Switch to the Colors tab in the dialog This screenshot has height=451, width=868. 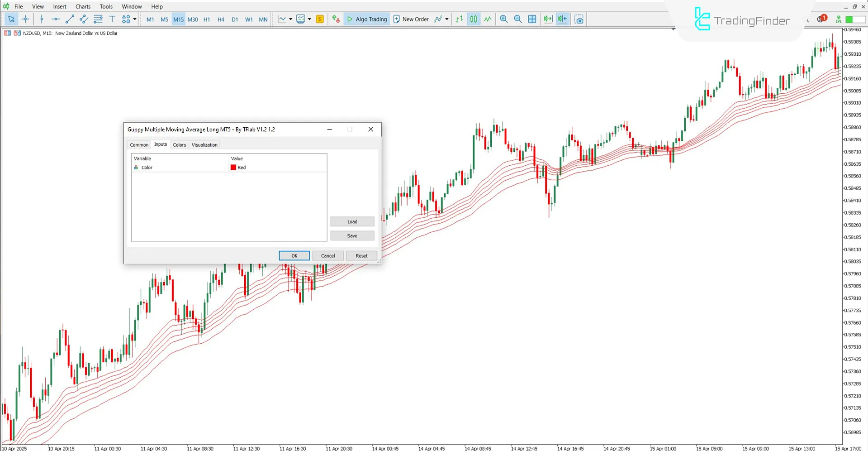tap(179, 144)
